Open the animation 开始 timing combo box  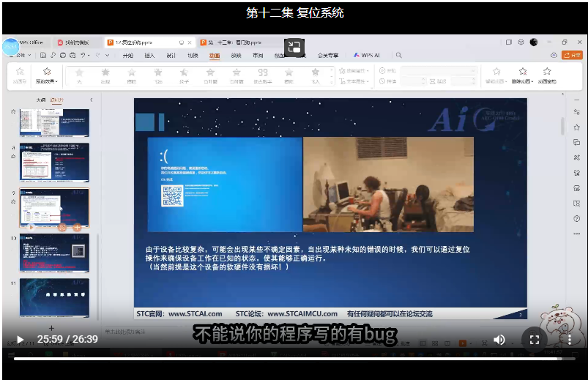click(x=439, y=70)
